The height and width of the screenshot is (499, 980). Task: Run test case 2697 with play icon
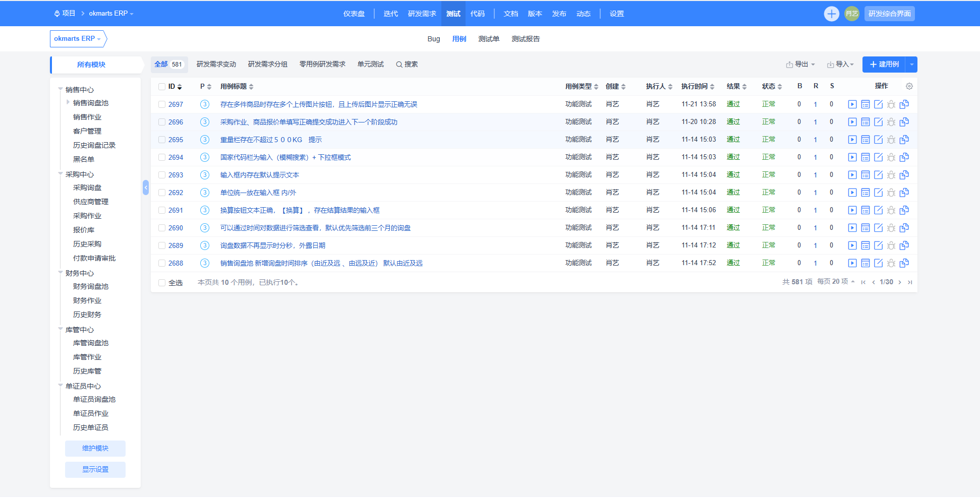click(x=852, y=104)
